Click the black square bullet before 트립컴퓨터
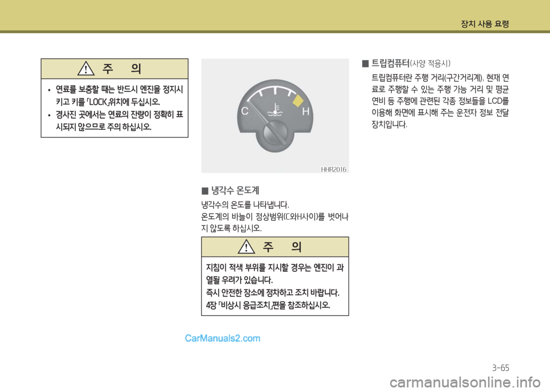550x392 pixels. (365, 64)
